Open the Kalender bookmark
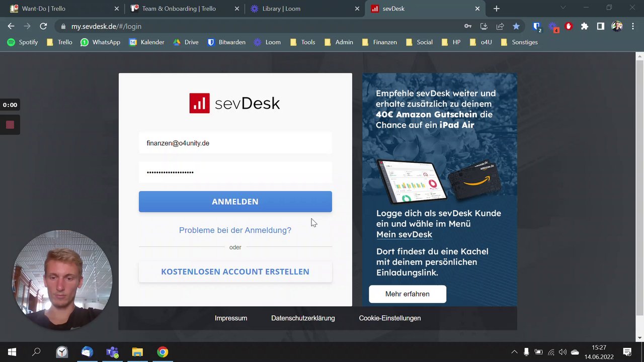This screenshot has width=644, height=362. 147,42
